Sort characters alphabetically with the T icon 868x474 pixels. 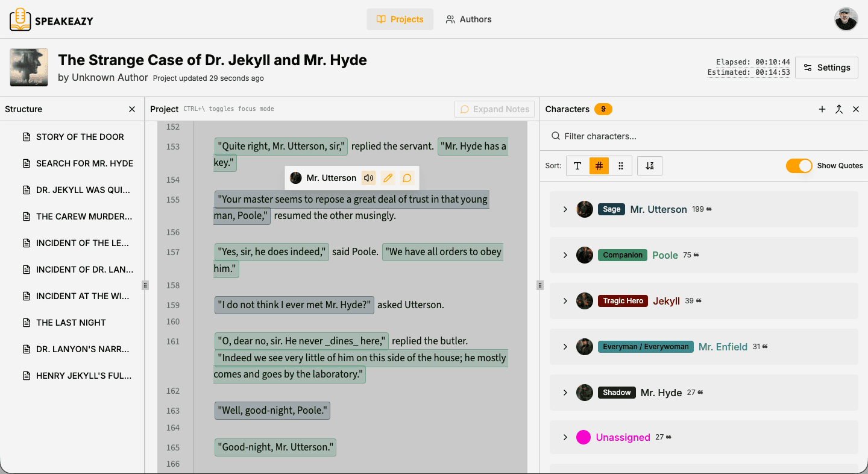(x=577, y=166)
